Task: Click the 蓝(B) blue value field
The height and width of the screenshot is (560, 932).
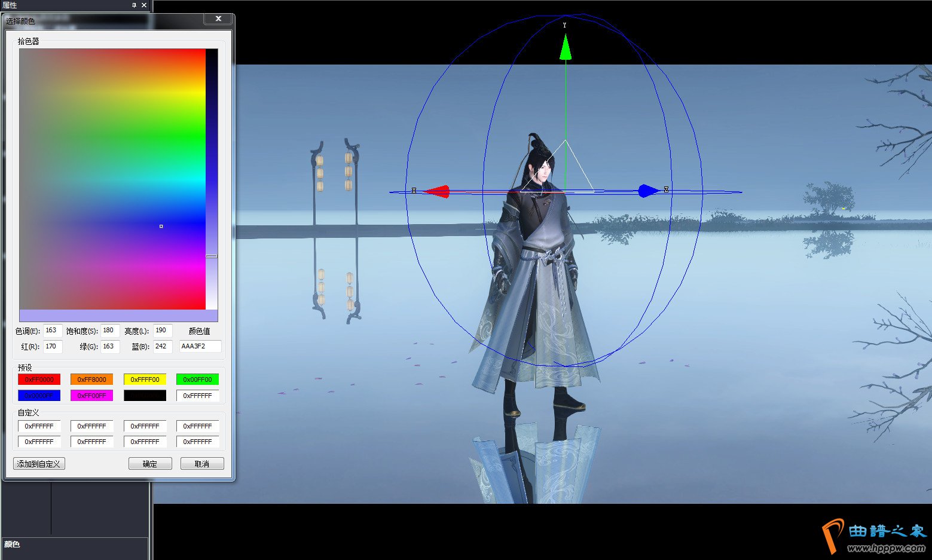Action: pos(163,347)
